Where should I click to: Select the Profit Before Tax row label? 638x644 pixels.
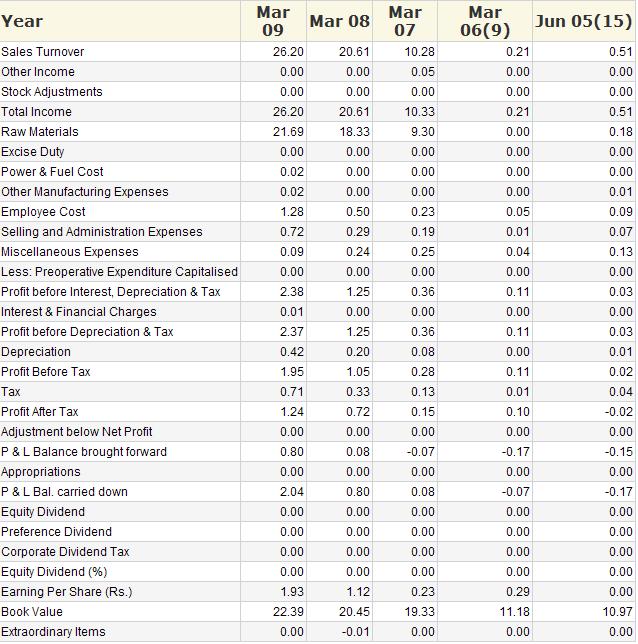pos(46,372)
